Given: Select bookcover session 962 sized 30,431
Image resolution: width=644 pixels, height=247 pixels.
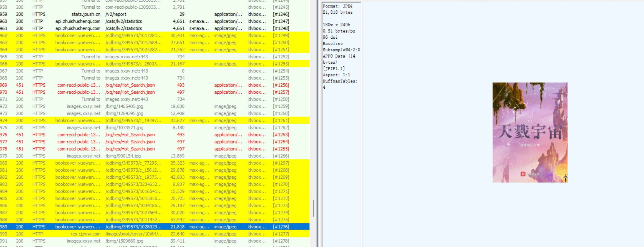Looking at the screenshot, I should pyautogui.click(x=155, y=36).
